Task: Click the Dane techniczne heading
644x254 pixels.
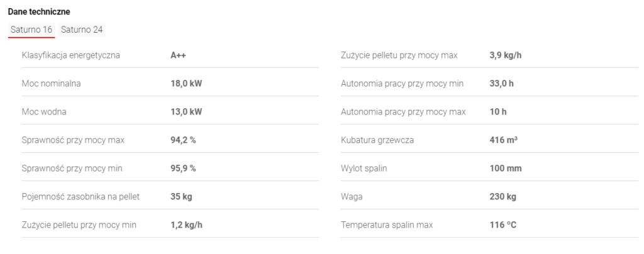Action: (x=39, y=11)
